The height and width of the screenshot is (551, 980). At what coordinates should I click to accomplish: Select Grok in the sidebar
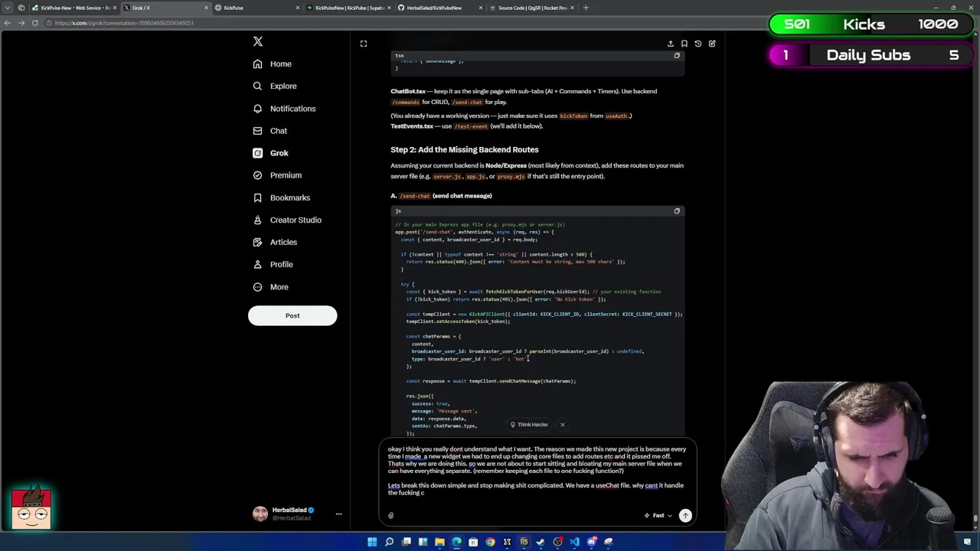tap(271, 153)
